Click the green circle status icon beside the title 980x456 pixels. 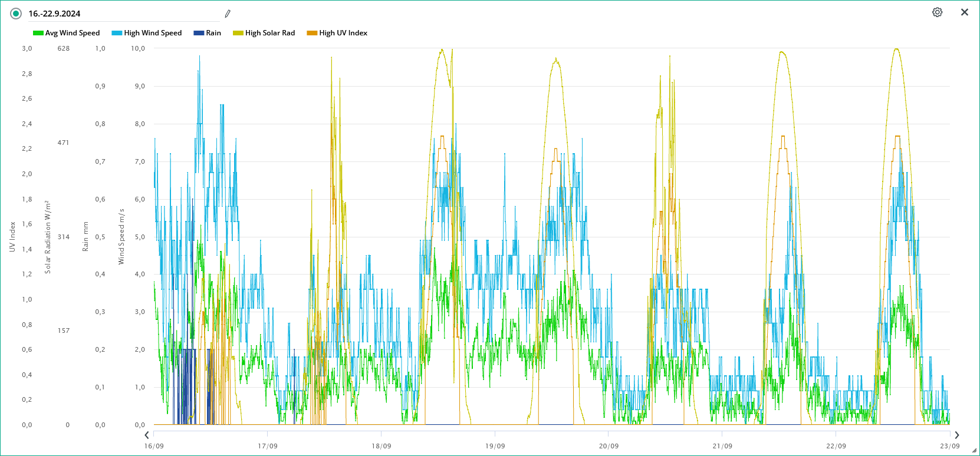pyautogui.click(x=16, y=14)
